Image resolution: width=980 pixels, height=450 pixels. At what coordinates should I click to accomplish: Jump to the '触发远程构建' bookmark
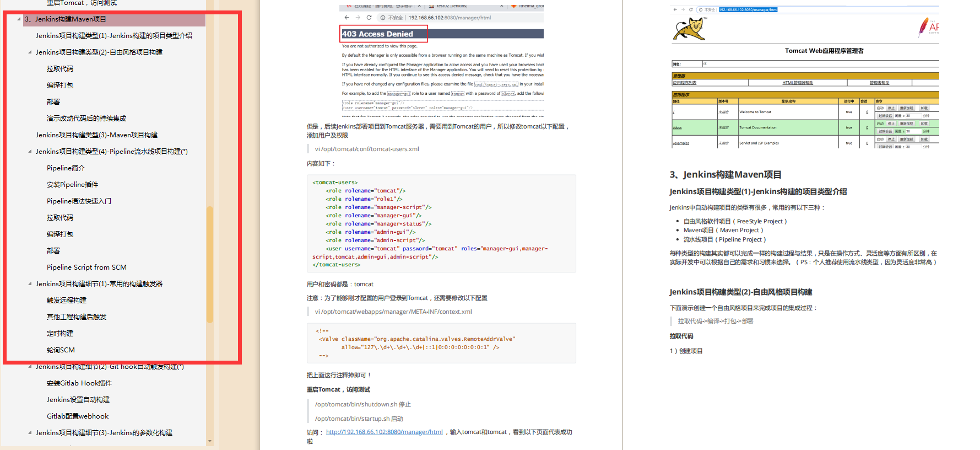point(67,300)
